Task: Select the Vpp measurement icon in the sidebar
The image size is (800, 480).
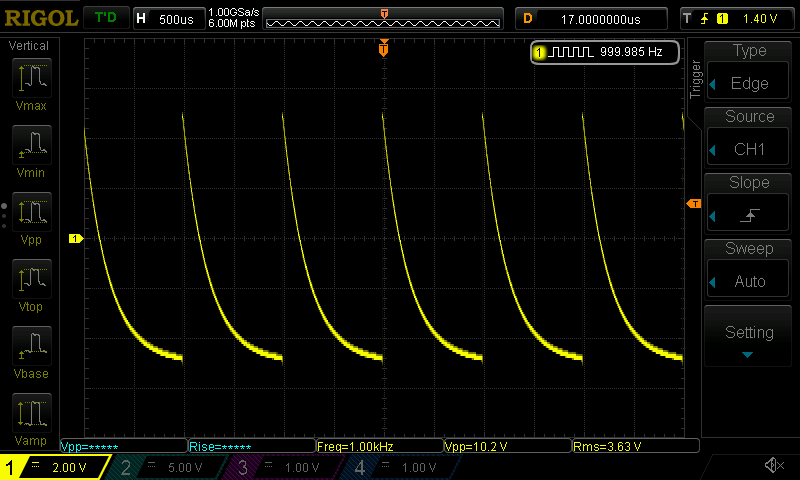Action: coord(32,212)
